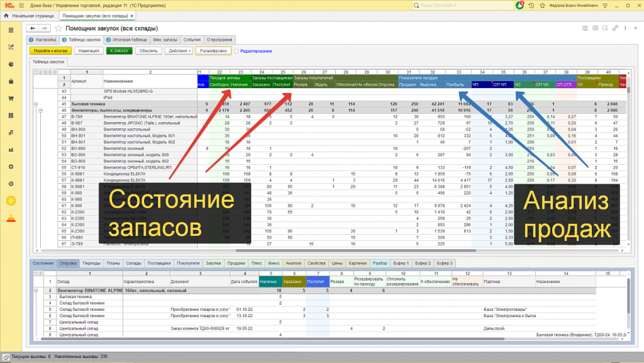Screen dimensions: 644x363
Task: Add form to favorites with star icon
Action: pyautogui.click(x=58, y=28)
